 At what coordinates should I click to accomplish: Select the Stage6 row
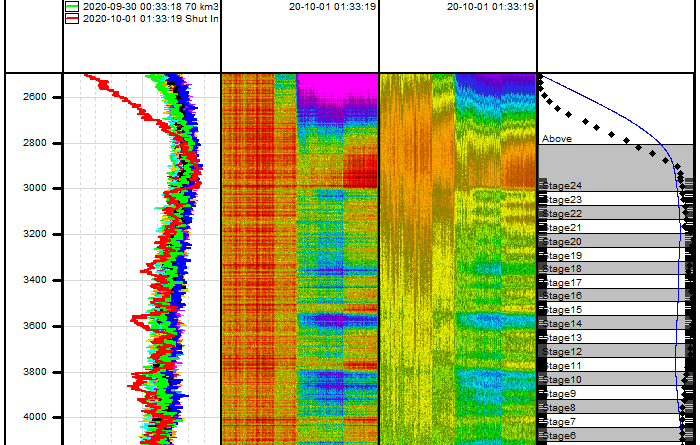click(x=616, y=435)
